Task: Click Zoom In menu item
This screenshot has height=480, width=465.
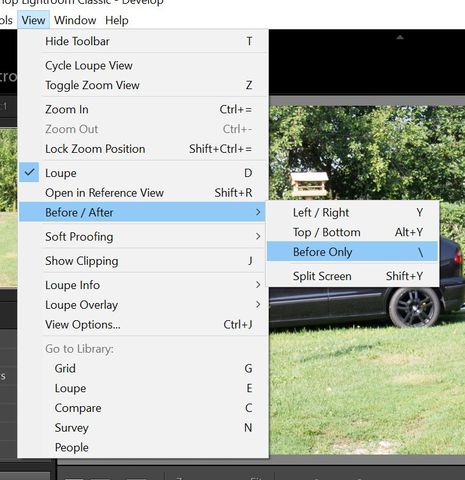Action: (143, 109)
